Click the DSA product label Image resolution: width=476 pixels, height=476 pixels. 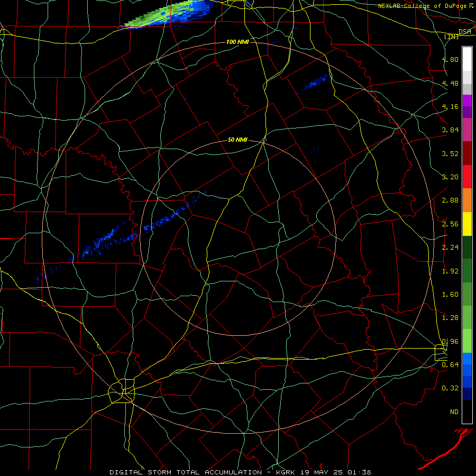465,31
